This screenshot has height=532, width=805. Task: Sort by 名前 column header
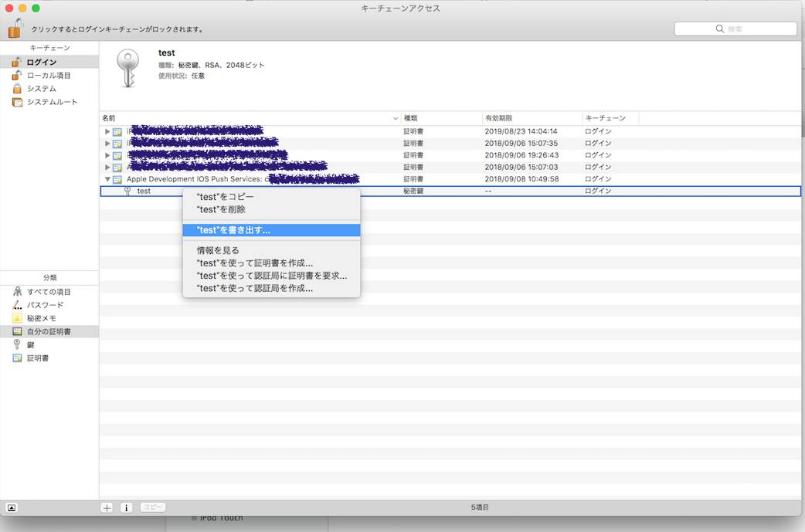pos(247,118)
